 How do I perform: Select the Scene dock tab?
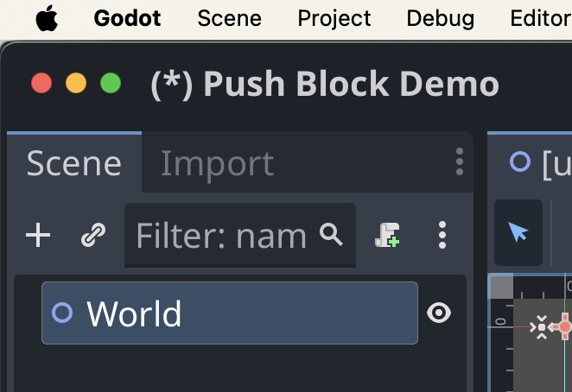click(74, 163)
